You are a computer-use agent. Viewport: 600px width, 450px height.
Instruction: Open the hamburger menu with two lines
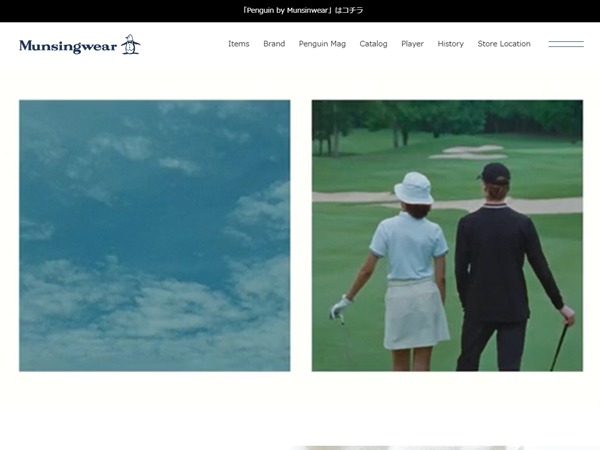pos(566,44)
